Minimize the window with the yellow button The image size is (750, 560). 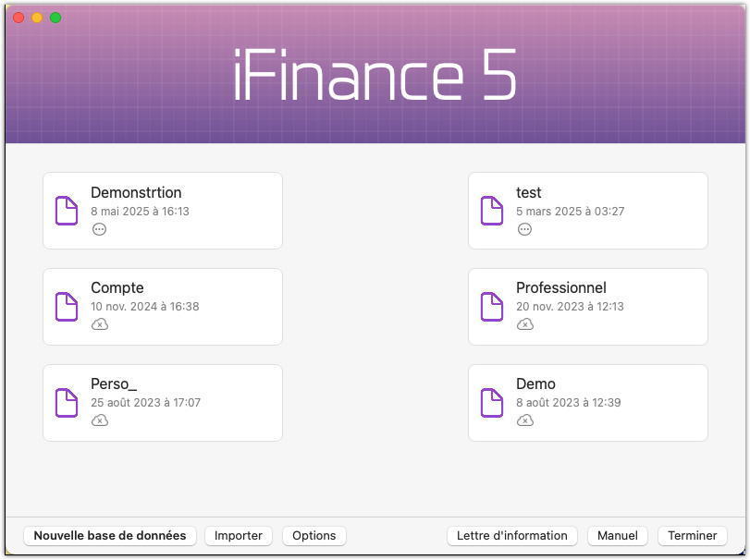click(x=37, y=18)
